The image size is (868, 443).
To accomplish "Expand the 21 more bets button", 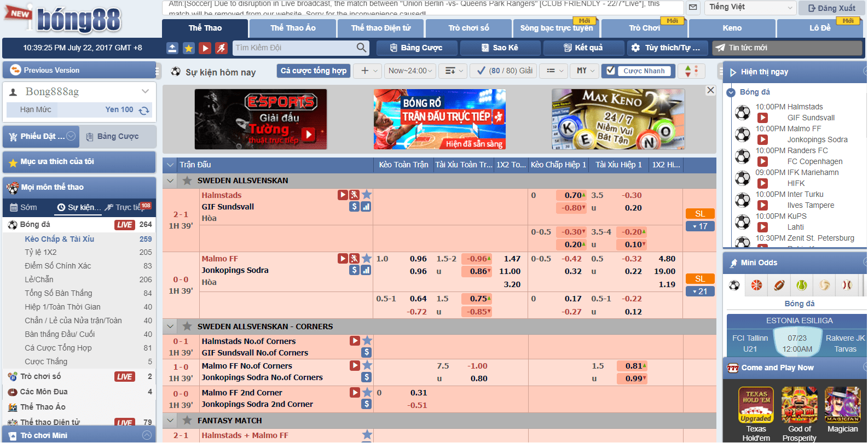I will (x=700, y=292).
